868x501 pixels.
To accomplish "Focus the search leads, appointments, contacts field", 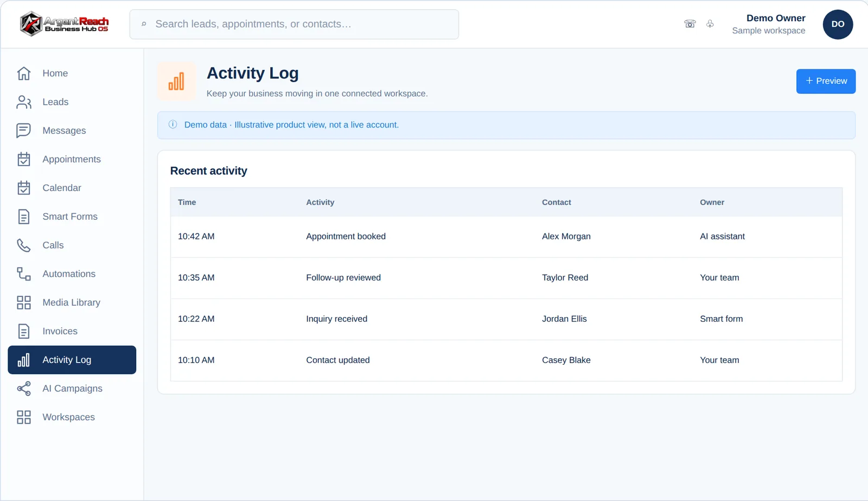I will coord(294,24).
